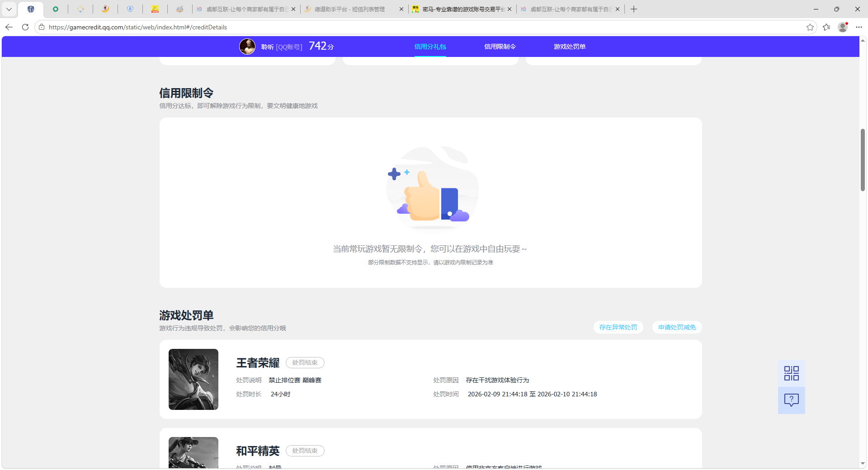Click the 游戏处罚单 section heading
This screenshot has height=470, width=868.
tap(186, 315)
